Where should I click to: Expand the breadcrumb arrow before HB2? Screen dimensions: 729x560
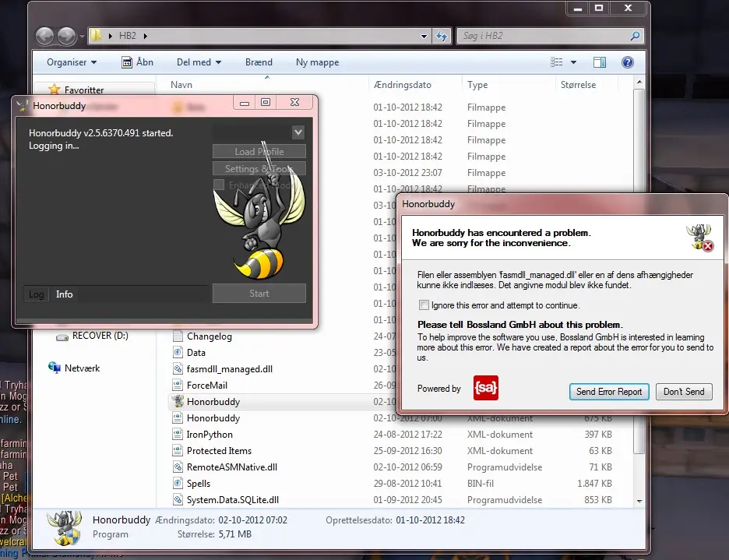click(110, 36)
